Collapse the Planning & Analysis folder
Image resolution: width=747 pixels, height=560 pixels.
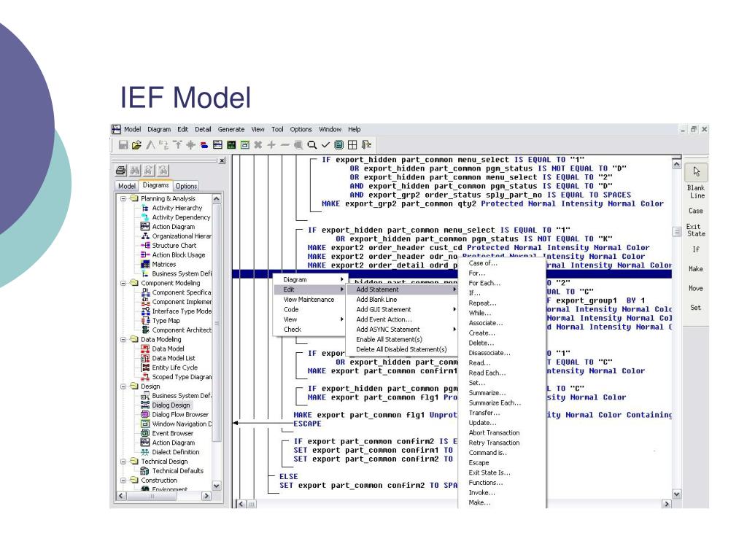123,198
